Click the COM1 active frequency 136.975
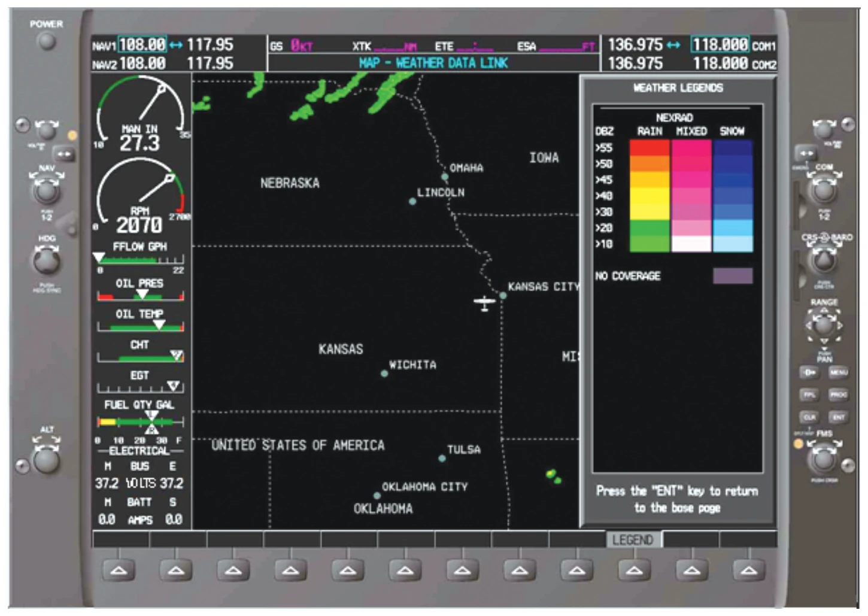Image resolution: width=868 pixels, height=616 pixels. tap(635, 45)
